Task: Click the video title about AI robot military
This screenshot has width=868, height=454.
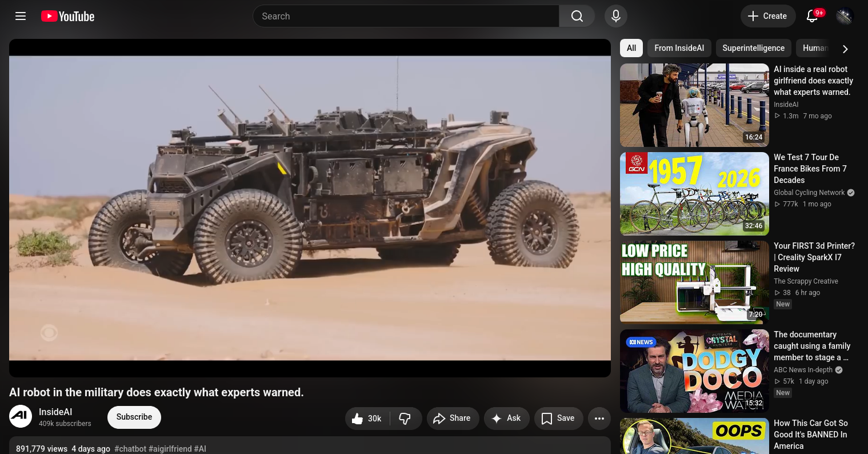Action: tap(157, 392)
